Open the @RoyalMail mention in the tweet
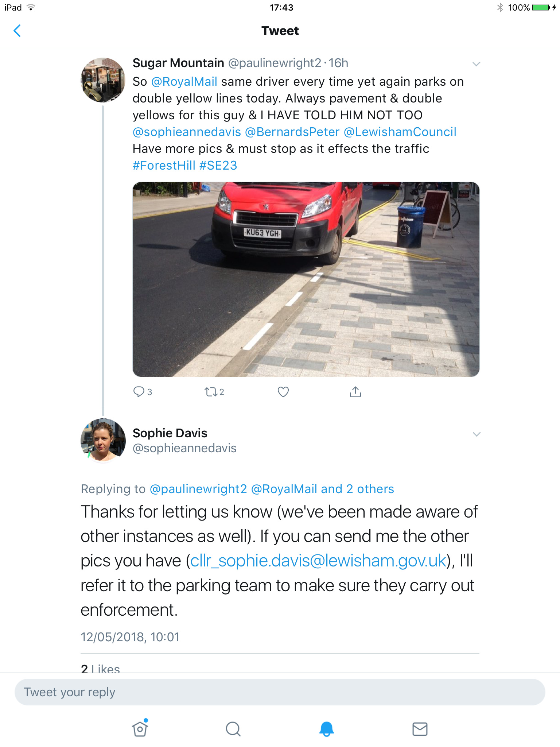The width and height of the screenshot is (560, 747). 184,82
